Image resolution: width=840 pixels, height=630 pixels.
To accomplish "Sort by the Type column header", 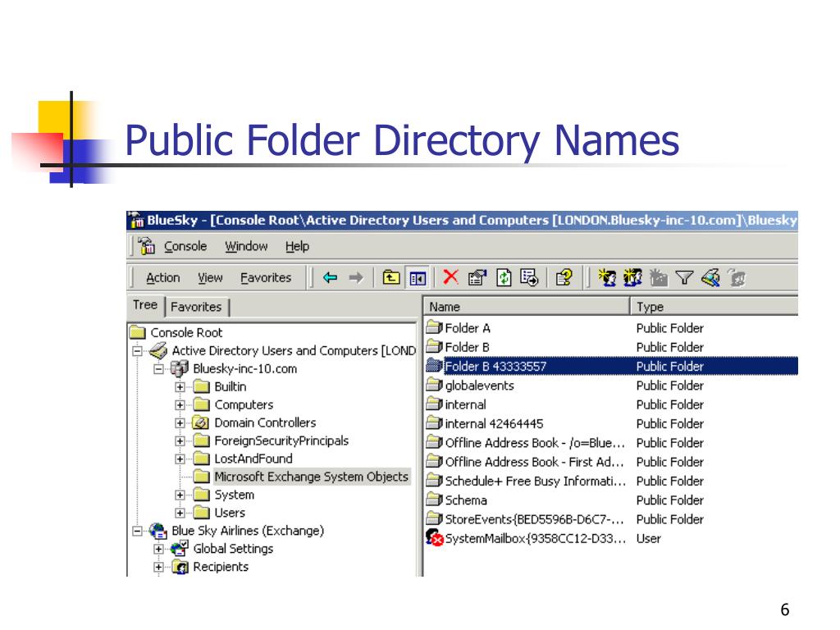I will (714, 307).
